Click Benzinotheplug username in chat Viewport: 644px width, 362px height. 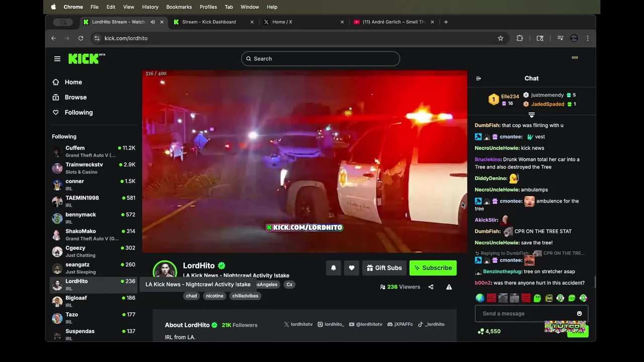click(502, 271)
